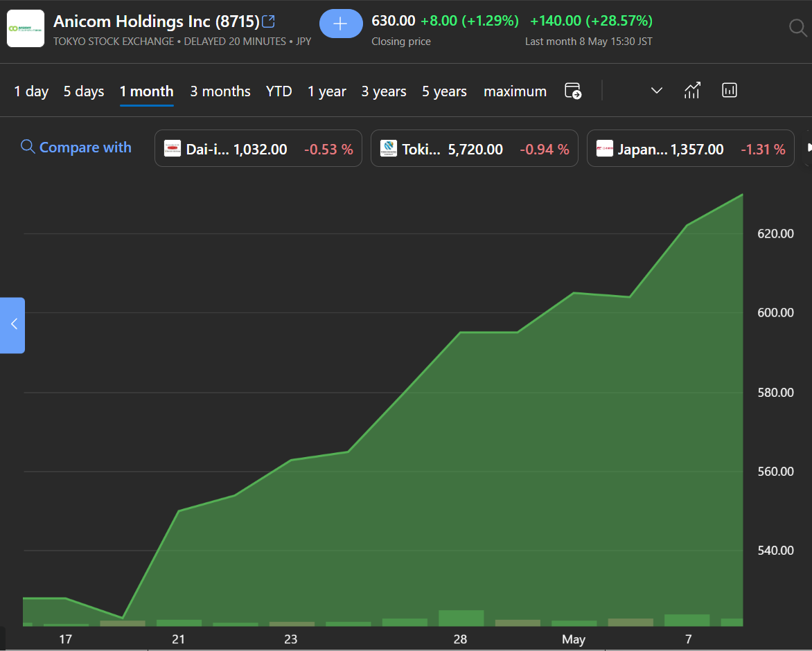This screenshot has height=651, width=812.
Task: Expand side panel with blue left-chevron tab
Action: tap(12, 325)
